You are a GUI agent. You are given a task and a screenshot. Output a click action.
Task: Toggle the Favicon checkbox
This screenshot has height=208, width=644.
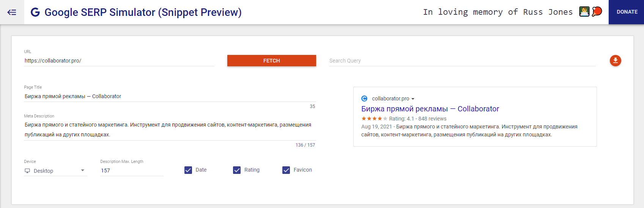[x=286, y=170]
